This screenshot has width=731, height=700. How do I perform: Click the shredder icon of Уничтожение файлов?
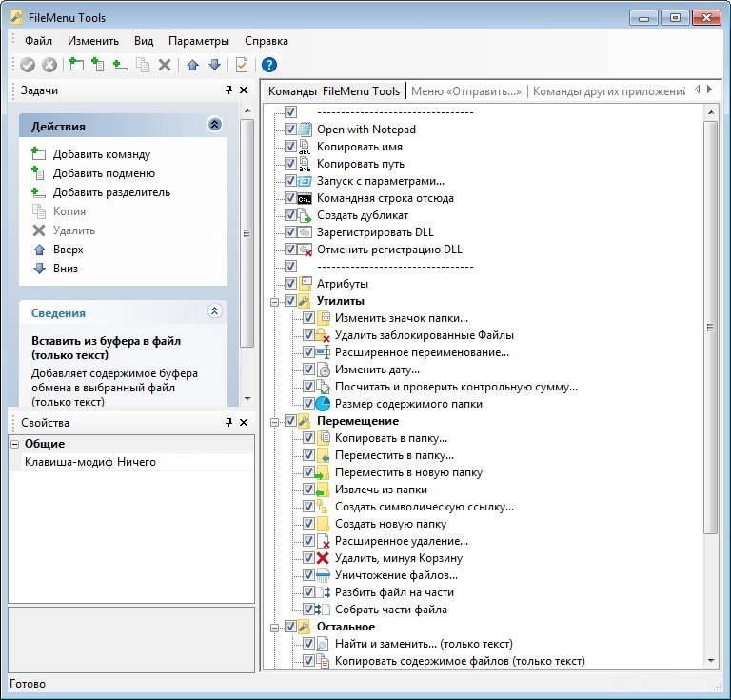(x=323, y=575)
